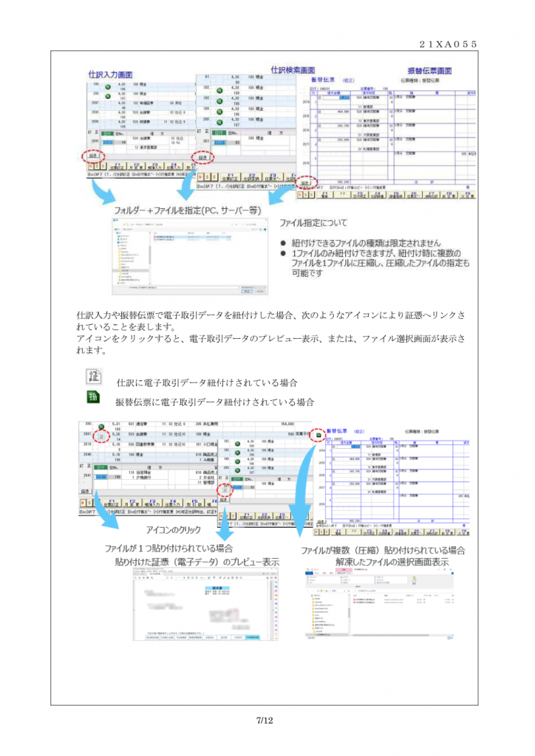This screenshot has height=756, width=535.
Task: Click F5 key in lower journal screen function bar
Action: click(194, 503)
